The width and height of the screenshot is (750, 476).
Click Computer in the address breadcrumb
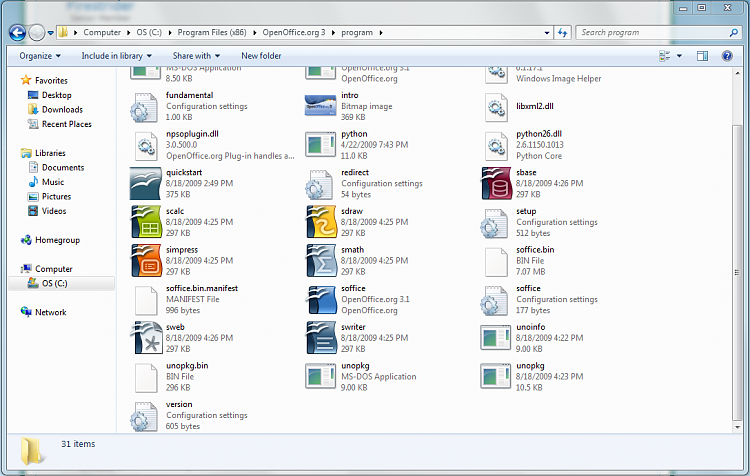tap(102, 33)
